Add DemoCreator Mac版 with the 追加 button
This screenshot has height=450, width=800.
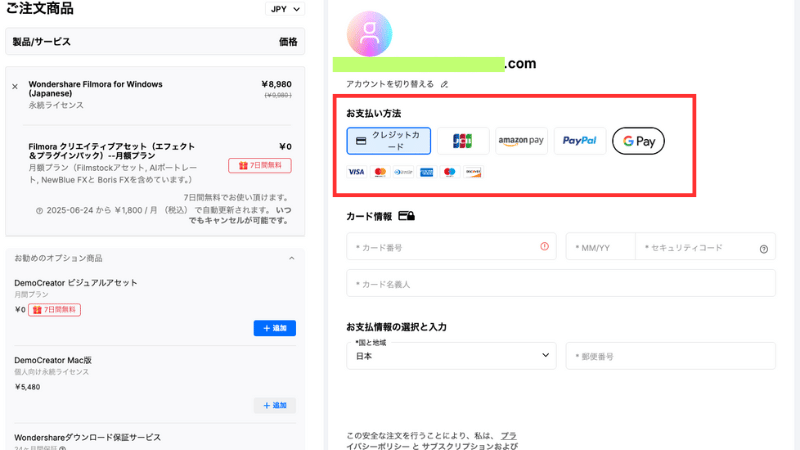tap(274, 406)
